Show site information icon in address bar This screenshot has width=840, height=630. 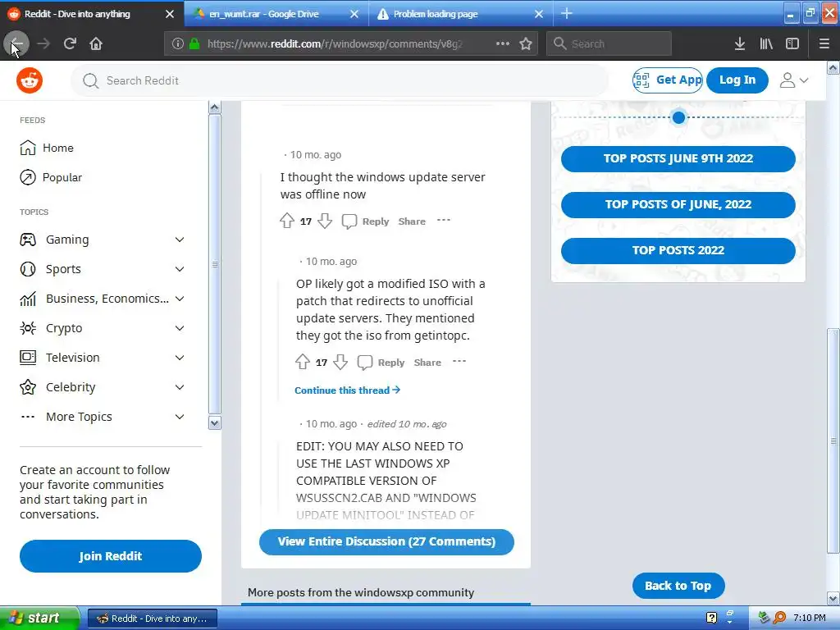pos(178,44)
